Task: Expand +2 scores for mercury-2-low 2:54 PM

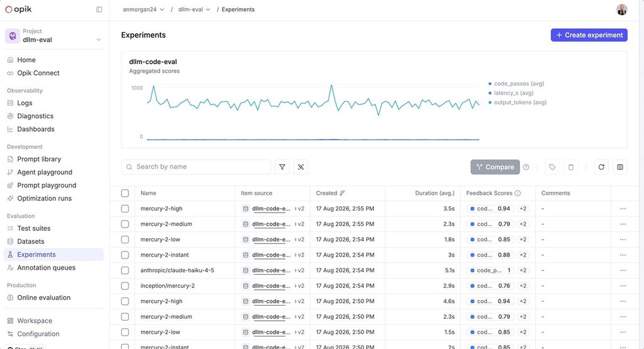Action: point(523,240)
